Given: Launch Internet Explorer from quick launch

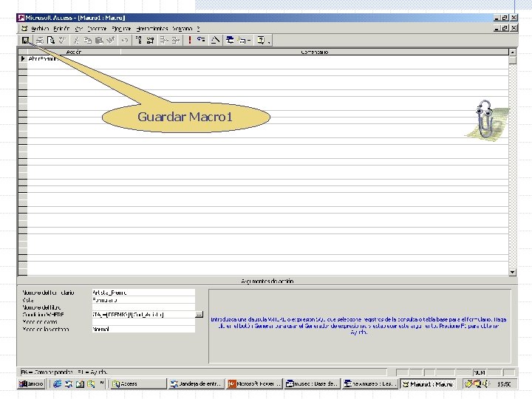Looking at the screenshot, I should tap(58, 383).
